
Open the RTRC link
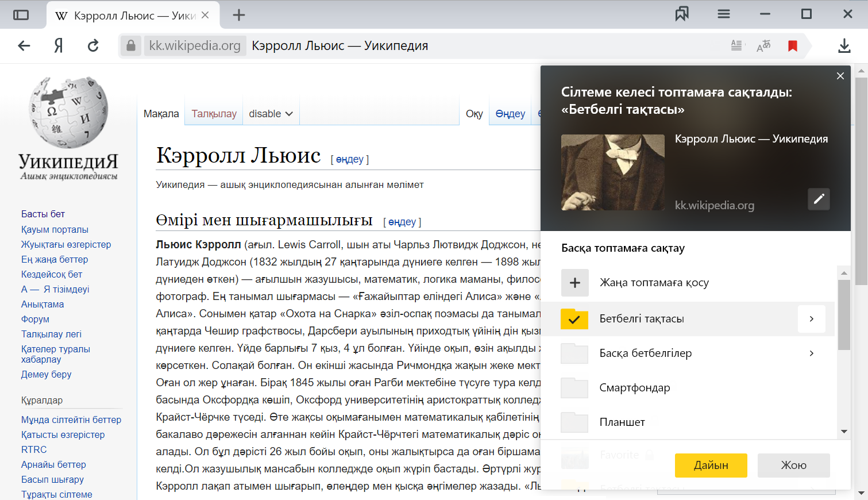(34, 449)
